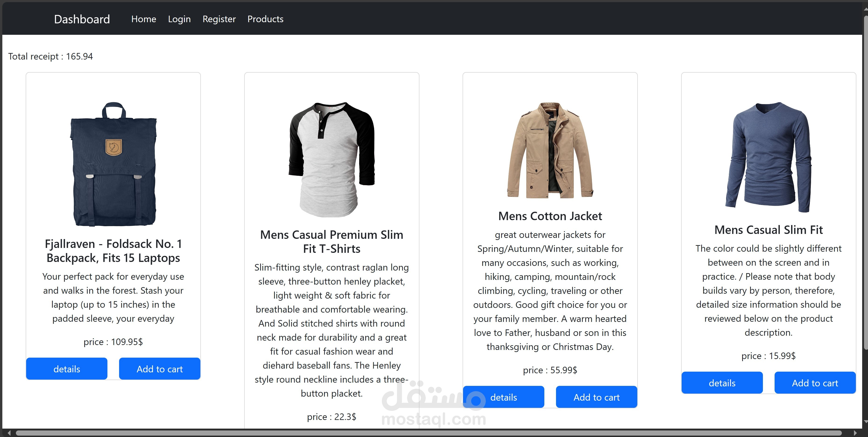Open the Register page
868x437 pixels.
click(219, 19)
